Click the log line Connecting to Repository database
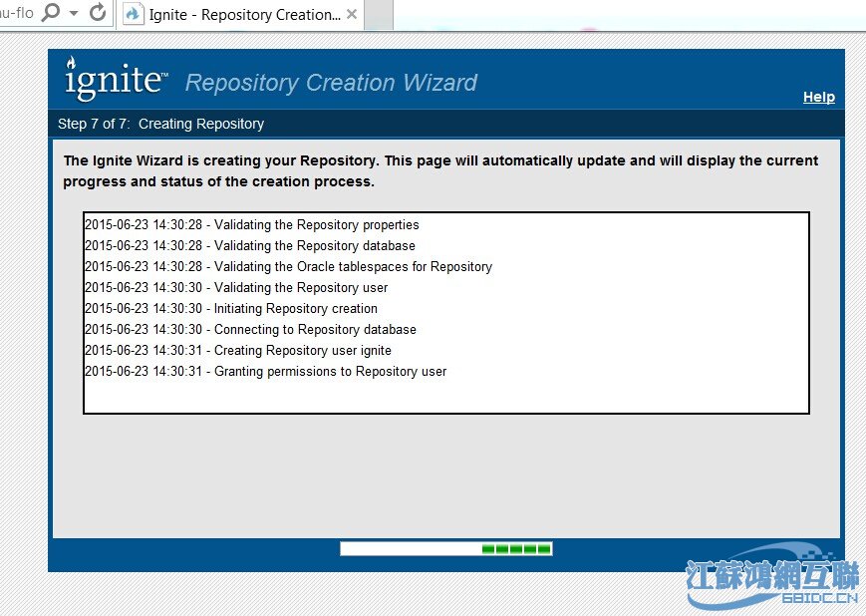This screenshot has width=866, height=616. 250,330
